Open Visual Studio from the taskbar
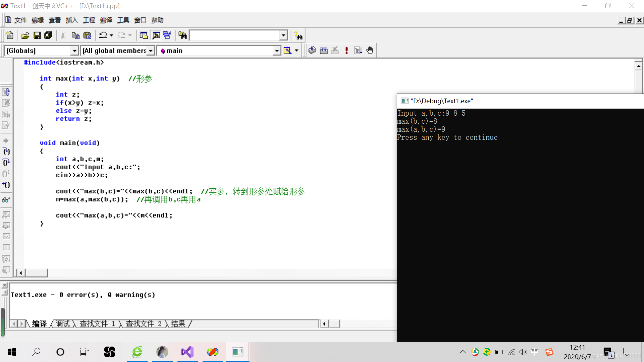This screenshot has height=362, width=644. 187,352
